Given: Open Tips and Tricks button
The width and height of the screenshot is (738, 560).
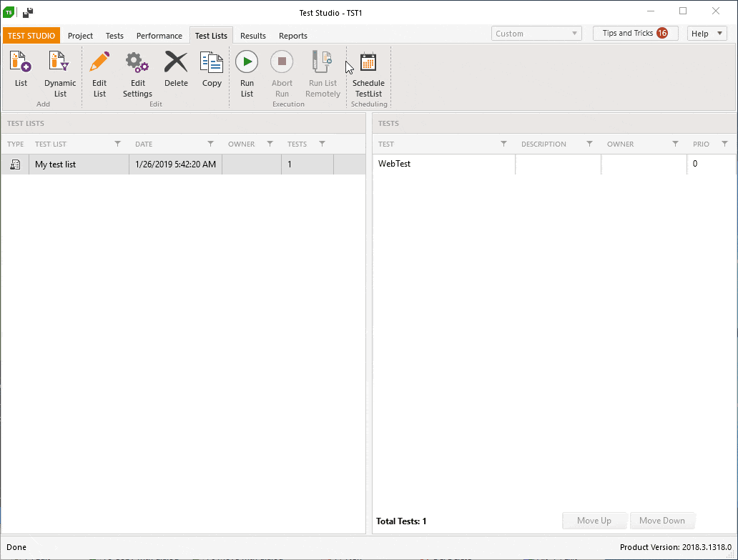Looking at the screenshot, I should coord(635,33).
